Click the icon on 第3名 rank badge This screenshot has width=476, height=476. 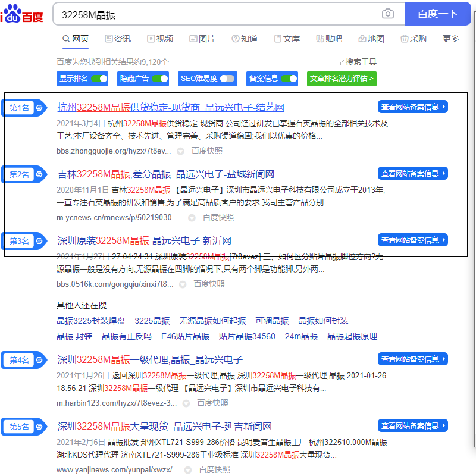click(39, 241)
